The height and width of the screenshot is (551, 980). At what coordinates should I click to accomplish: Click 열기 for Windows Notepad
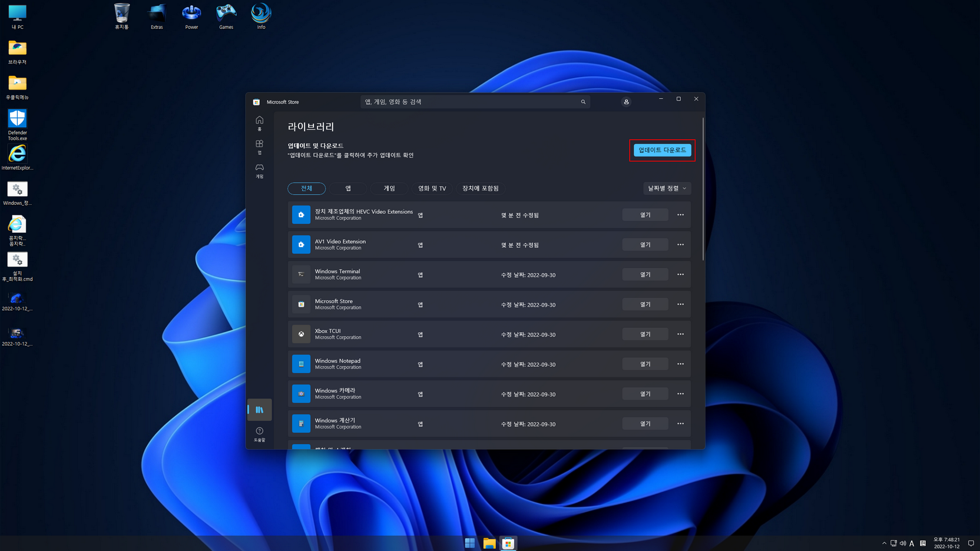645,364
